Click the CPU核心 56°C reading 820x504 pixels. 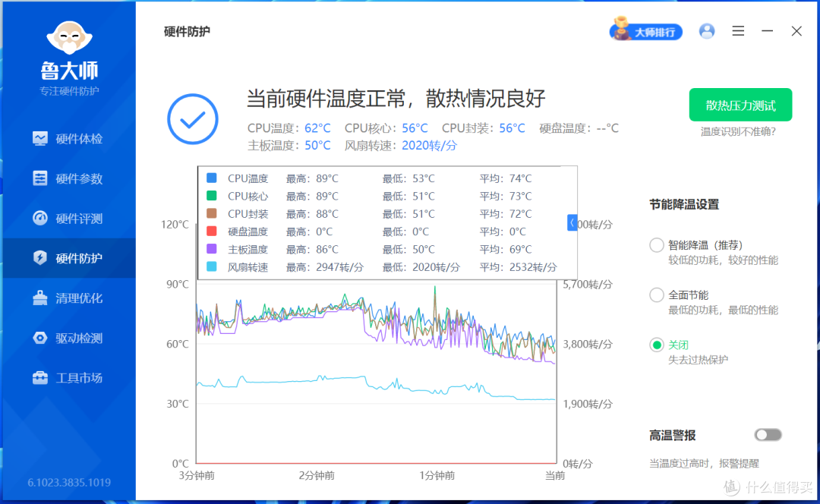tap(386, 128)
